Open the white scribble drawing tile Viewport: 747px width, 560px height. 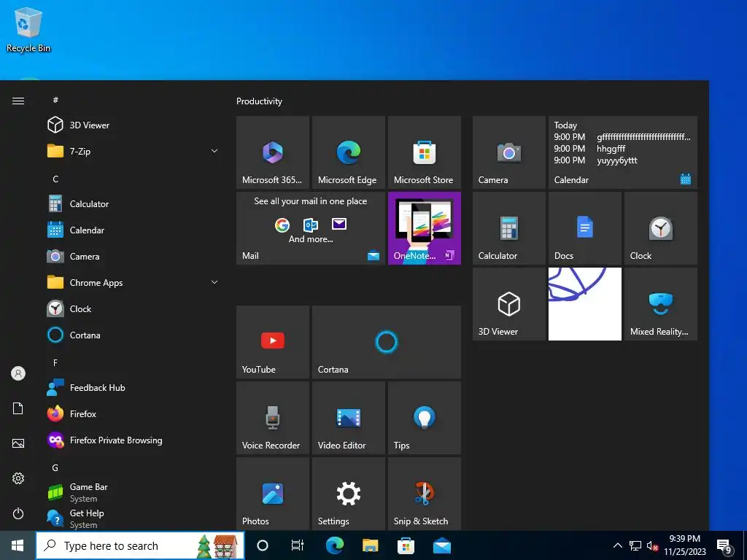pyautogui.click(x=584, y=304)
